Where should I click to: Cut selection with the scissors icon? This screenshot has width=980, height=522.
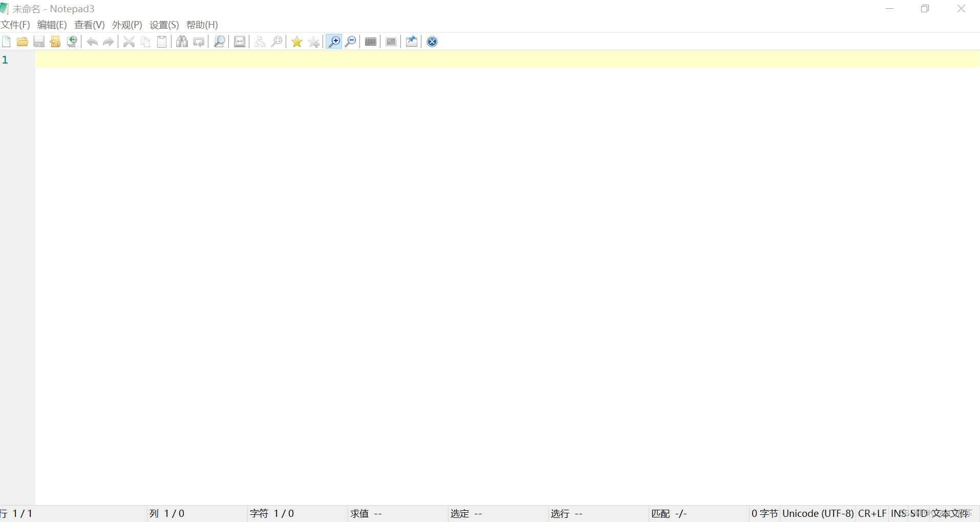pos(129,41)
